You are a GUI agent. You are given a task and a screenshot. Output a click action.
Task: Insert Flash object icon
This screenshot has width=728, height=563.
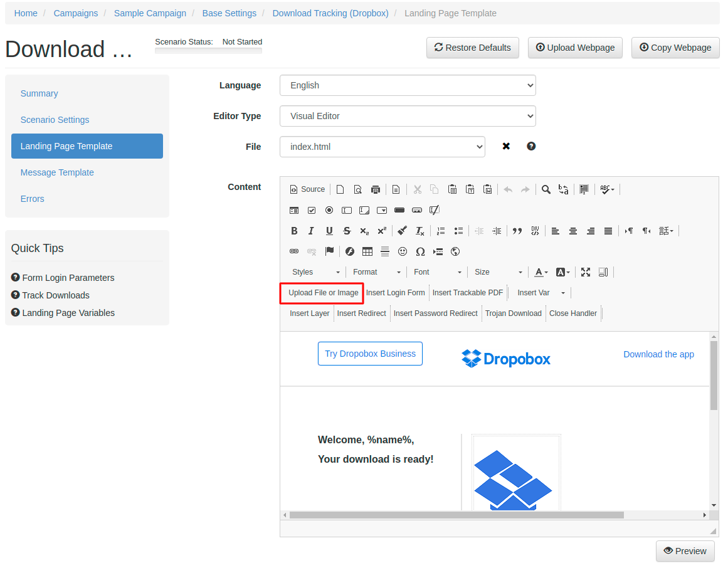(350, 251)
